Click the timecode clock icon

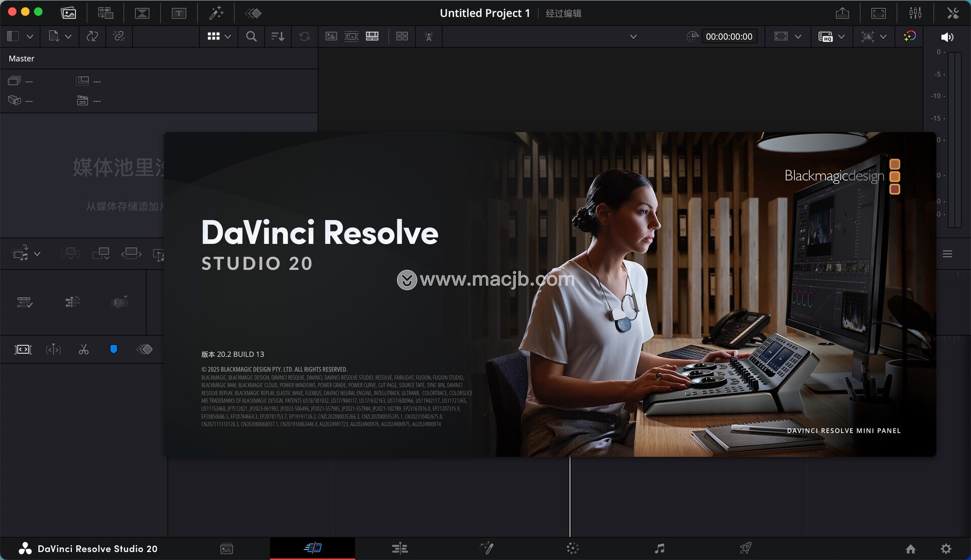(x=692, y=36)
